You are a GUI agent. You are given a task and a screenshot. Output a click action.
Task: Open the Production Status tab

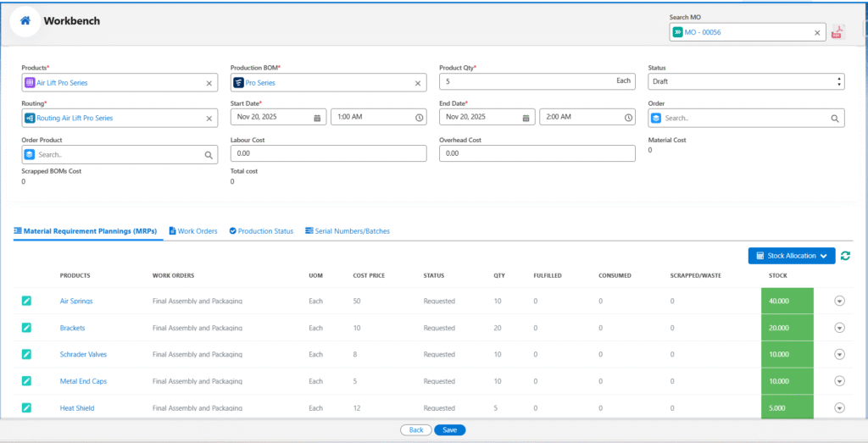tap(261, 231)
